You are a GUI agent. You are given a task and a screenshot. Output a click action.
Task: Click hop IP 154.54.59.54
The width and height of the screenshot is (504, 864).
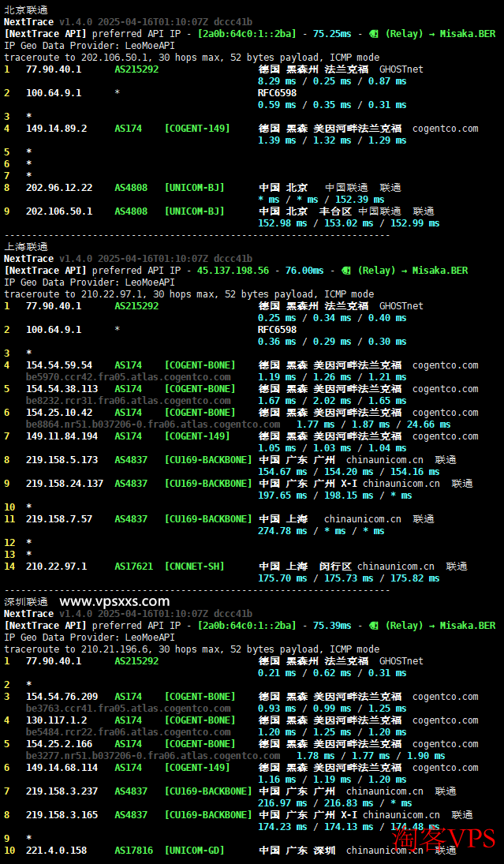point(59,365)
